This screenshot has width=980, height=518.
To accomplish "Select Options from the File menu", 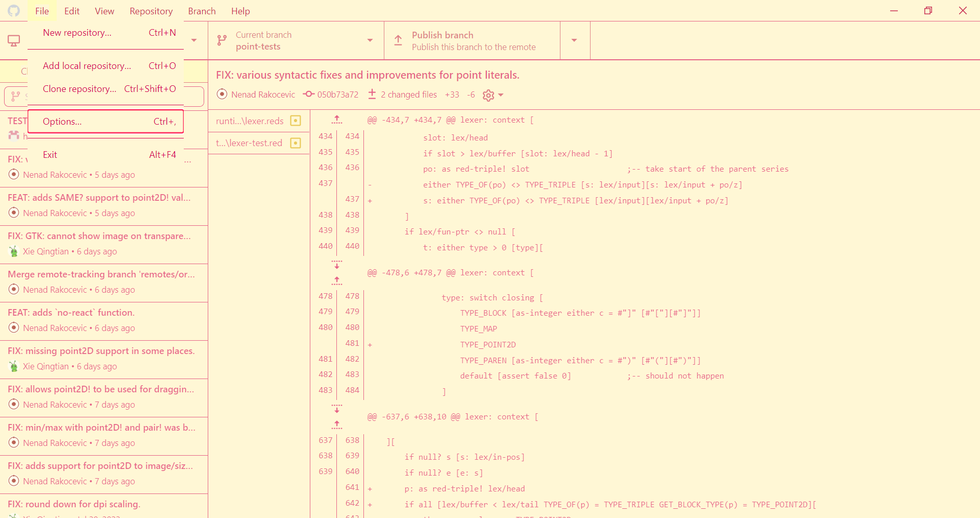I will point(62,122).
